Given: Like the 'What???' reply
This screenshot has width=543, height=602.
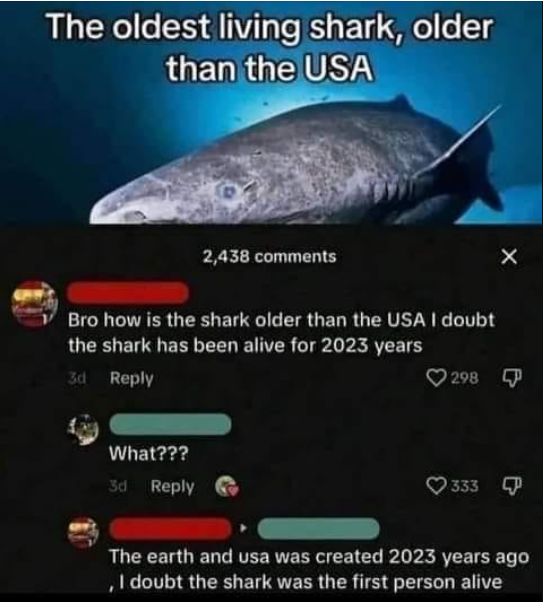Looking at the screenshot, I should (435, 486).
